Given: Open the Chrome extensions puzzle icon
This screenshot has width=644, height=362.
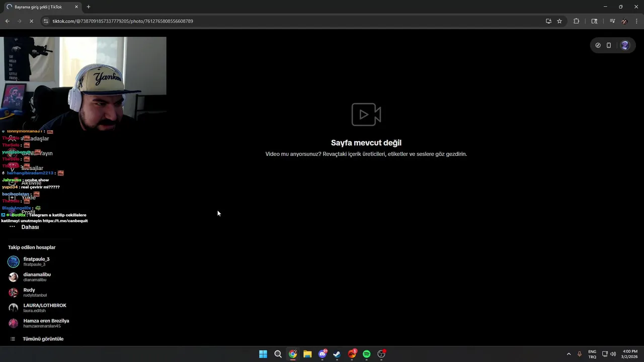Looking at the screenshot, I should [x=577, y=21].
